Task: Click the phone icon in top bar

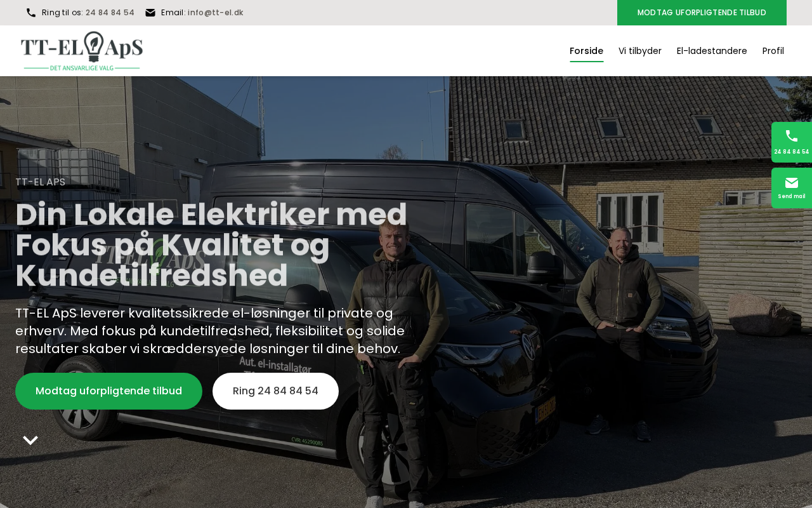Action: click(31, 13)
